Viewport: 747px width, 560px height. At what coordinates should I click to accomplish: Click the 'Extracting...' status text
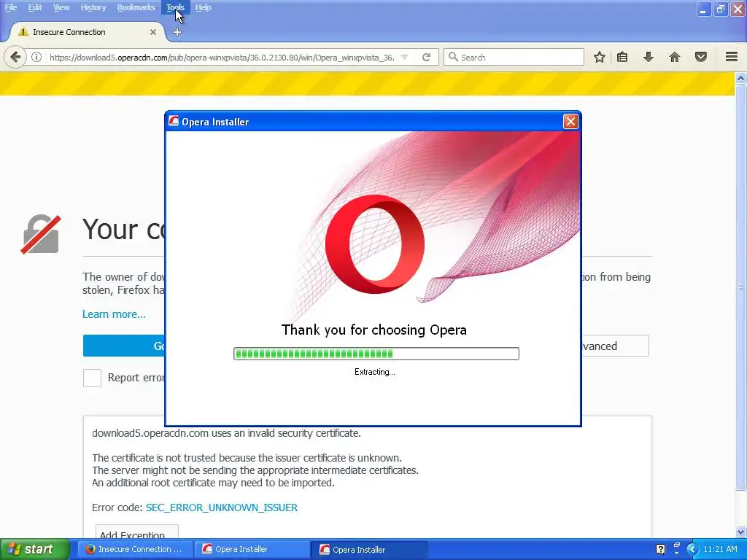(374, 372)
